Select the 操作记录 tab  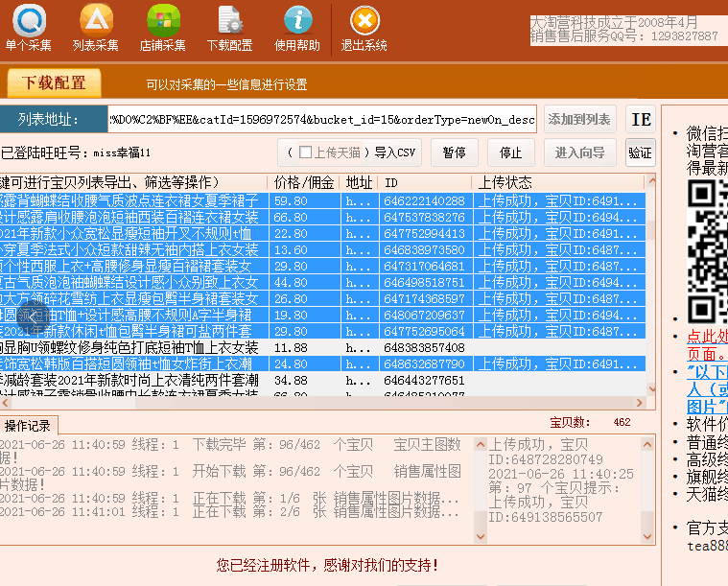(x=28, y=425)
